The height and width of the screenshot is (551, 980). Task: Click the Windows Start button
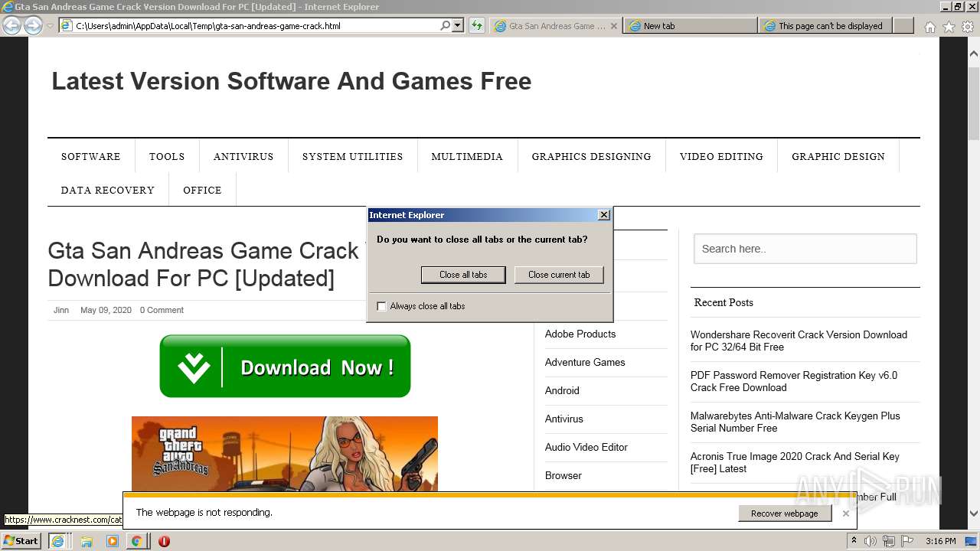pyautogui.click(x=21, y=540)
